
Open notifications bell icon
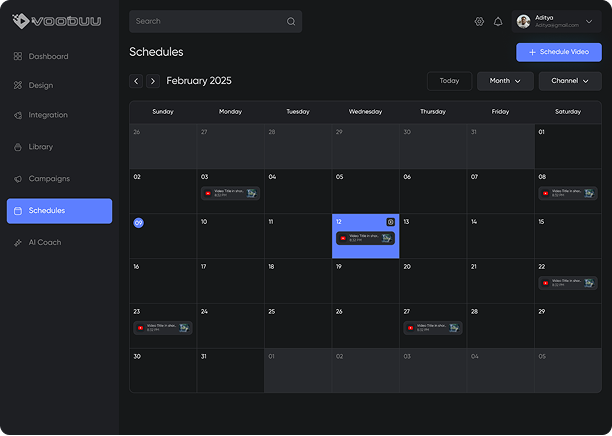tap(498, 21)
